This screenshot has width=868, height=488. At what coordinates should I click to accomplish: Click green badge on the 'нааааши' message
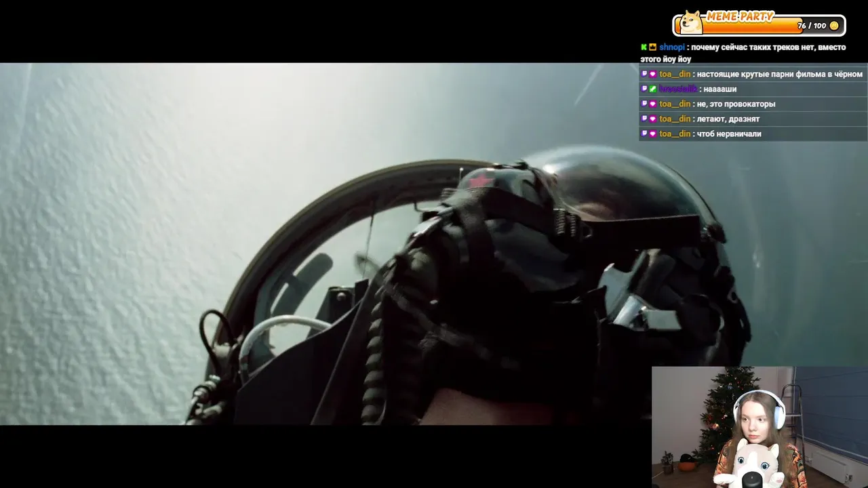pos(652,89)
